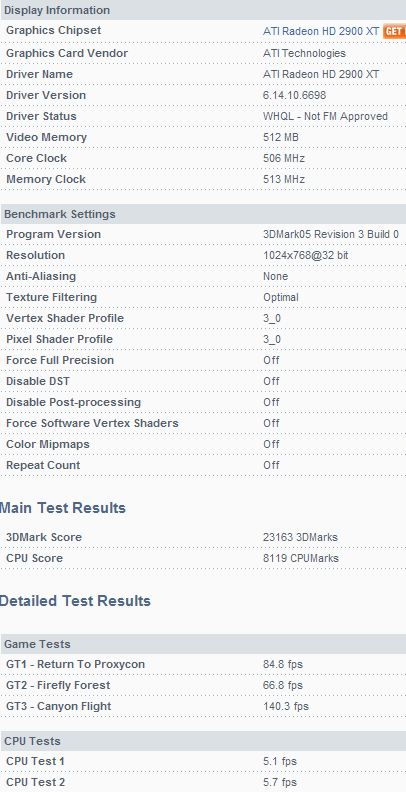Image resolution: width=406 pixels, height=792 pixels.
Task: Click the Main Test Results heading
Action: (63, 508)
